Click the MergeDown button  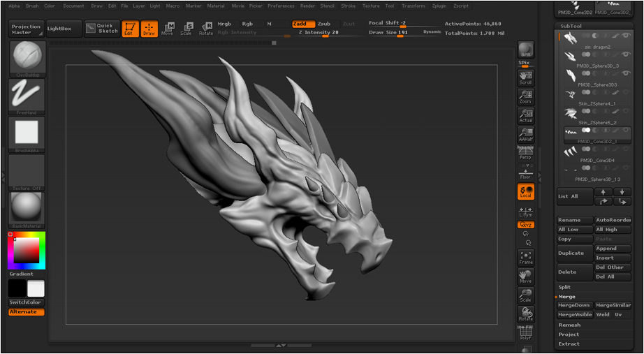coord(575,305)
